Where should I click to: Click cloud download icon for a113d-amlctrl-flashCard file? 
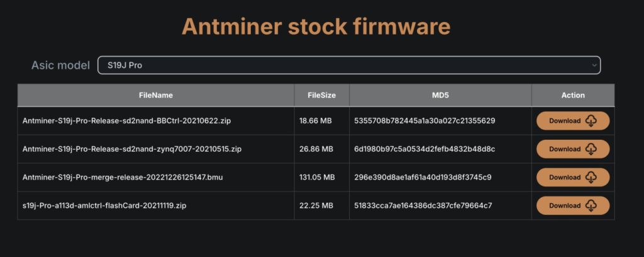591,205
